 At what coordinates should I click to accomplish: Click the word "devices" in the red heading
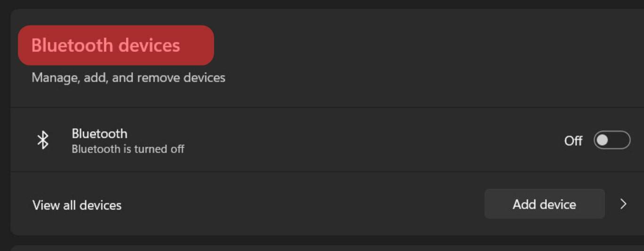click(x=149, y=45)
